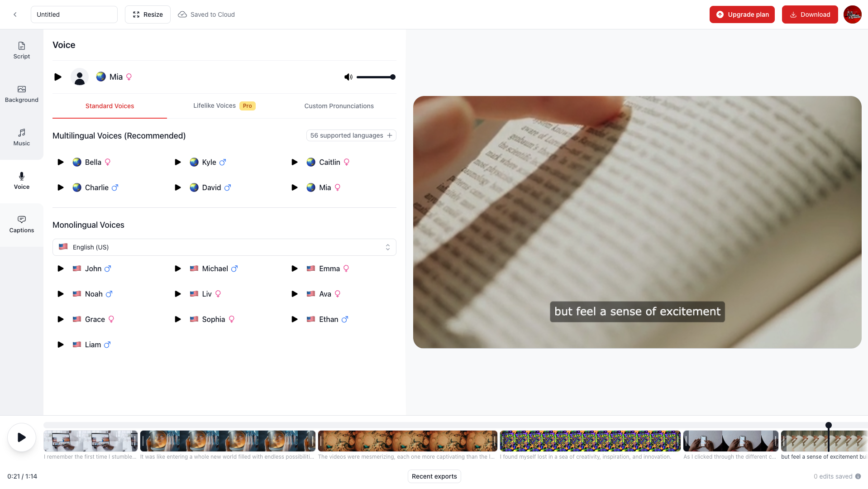Open Recent exports
This screenshot has width=868, height=489.
click(x=434, y=476)
